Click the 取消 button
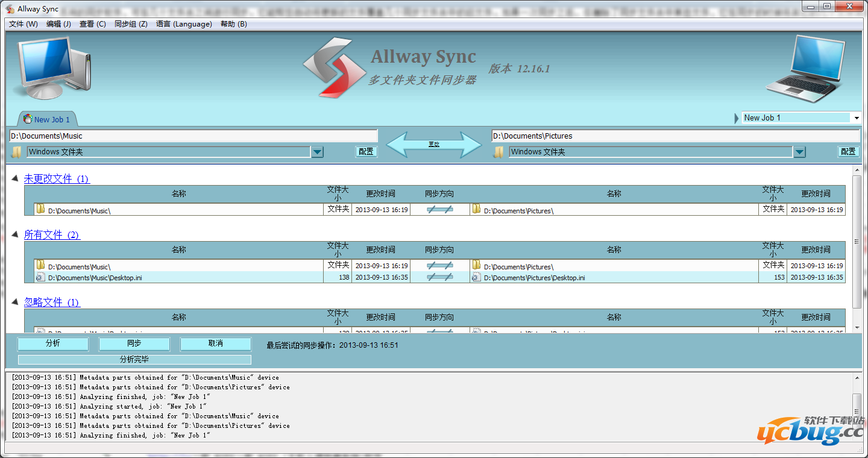The width and height of the screenshot is (868, 458). tap(216, 343)
